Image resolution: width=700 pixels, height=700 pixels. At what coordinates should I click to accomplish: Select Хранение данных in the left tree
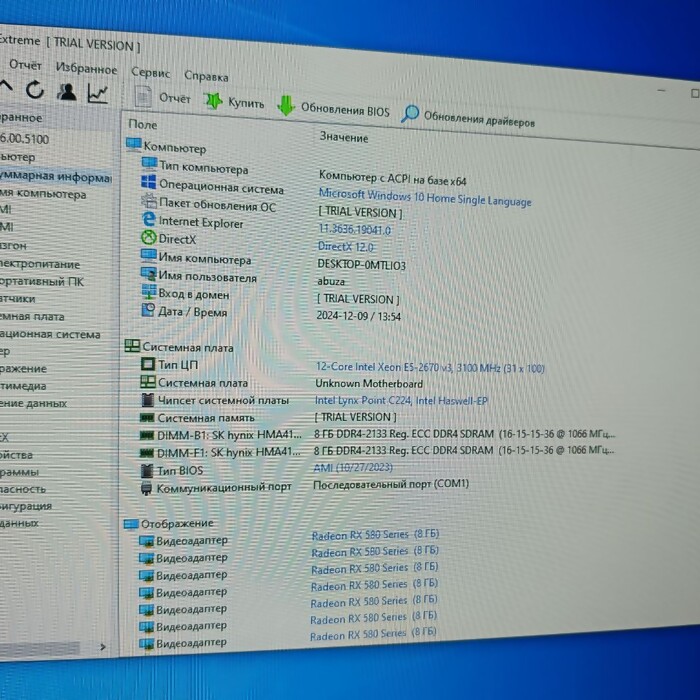pyautogui.click(x=33, y=403)
